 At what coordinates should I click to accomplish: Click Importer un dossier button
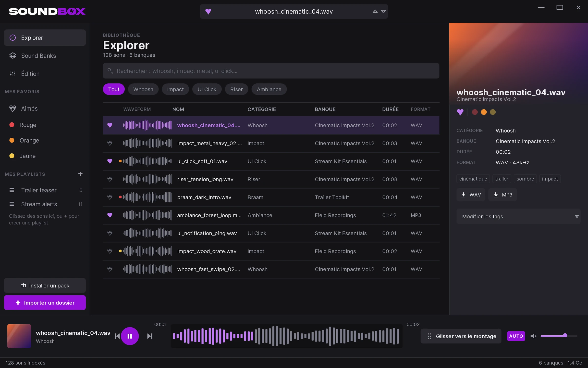click(45, 302)
